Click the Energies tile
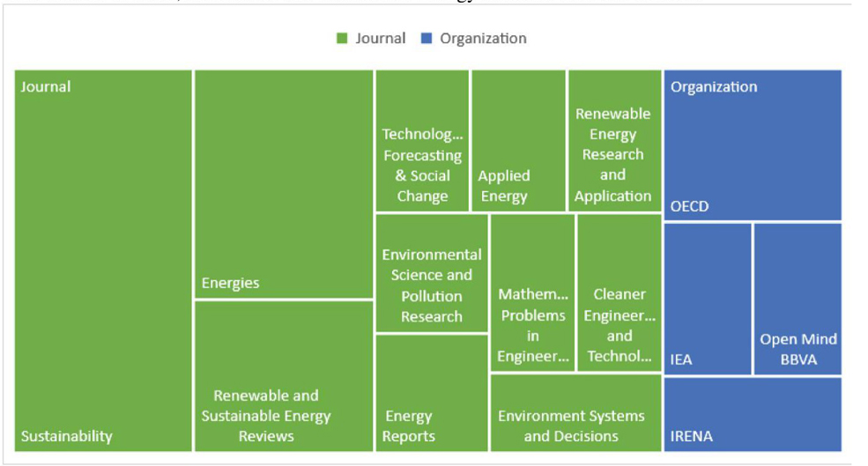Image resolution: width=868 pixels, height=466 pixels. (284, 185)
